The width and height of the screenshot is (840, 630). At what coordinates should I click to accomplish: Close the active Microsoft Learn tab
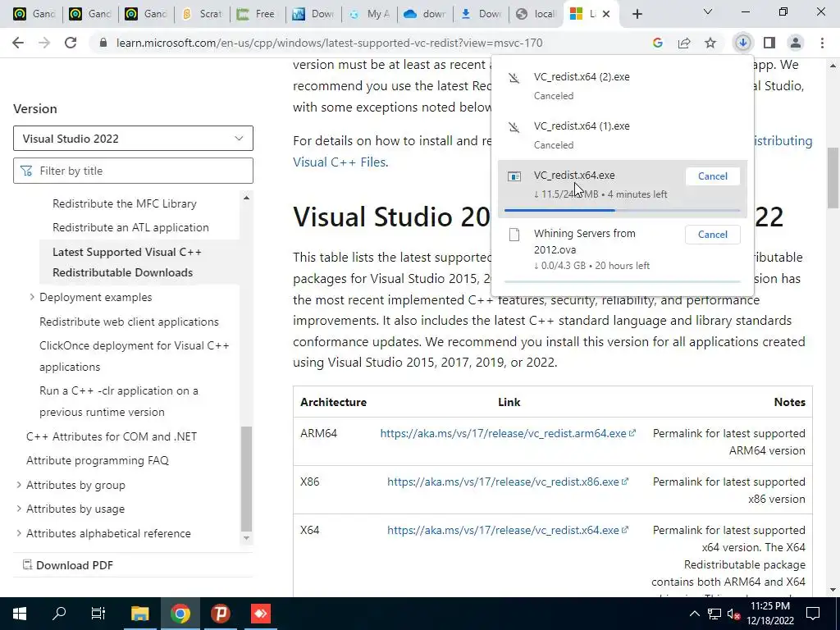pos(606,14)
